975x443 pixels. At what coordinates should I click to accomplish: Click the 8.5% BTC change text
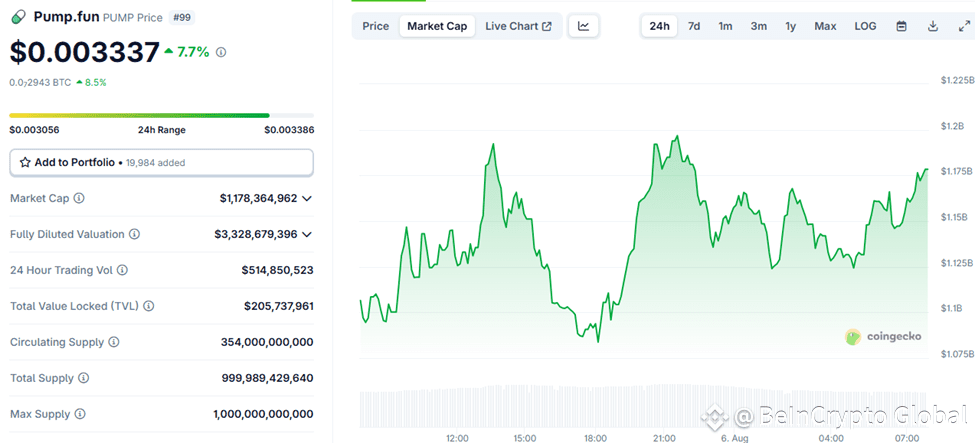coord(91,82)
